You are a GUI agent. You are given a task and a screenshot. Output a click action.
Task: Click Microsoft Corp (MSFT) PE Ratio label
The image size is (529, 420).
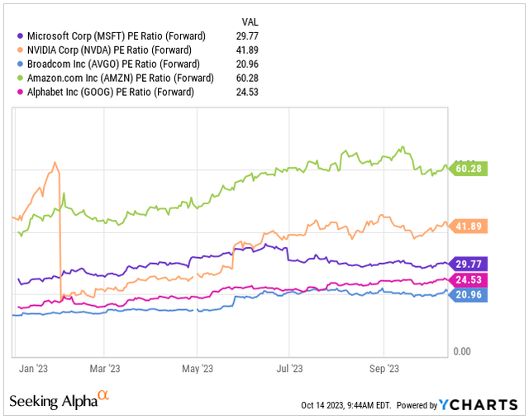[116, 36]
